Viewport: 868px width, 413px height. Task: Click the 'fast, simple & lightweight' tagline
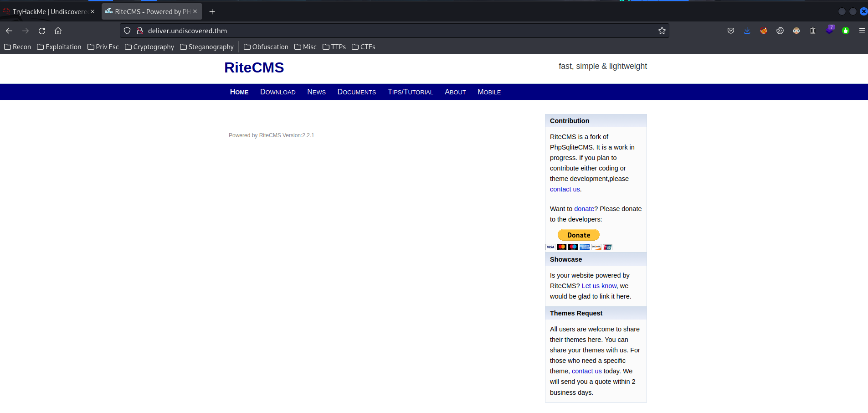[603, 66]
